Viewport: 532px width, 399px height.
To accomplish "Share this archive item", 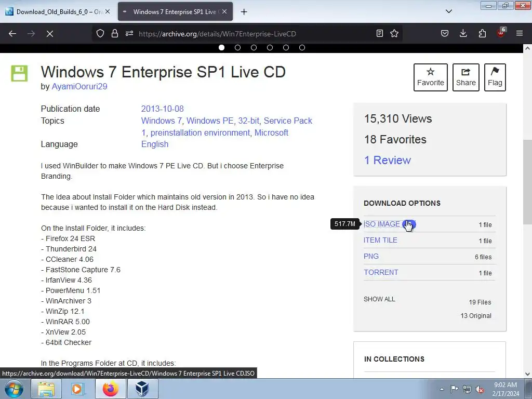I will [466, 77].
